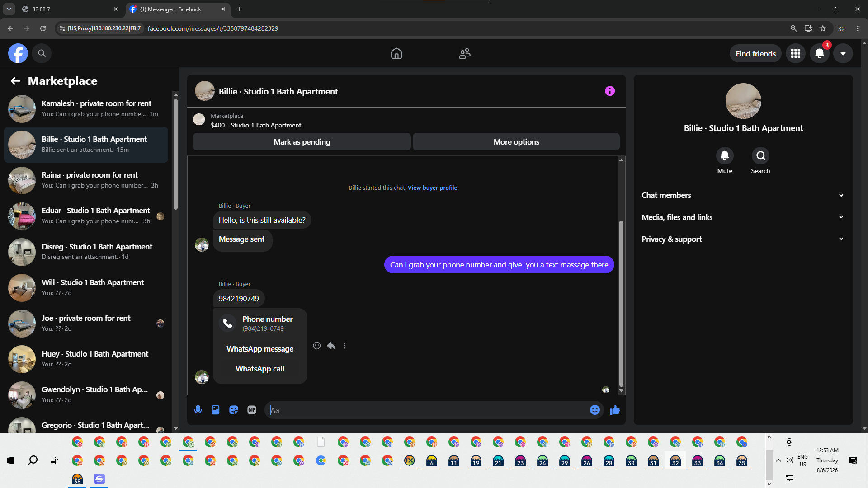Image resolution: width=868 pixels, height=488 pixels.
Task: Open Kamalesh private room conversation
Action: (x=86, y=109)
